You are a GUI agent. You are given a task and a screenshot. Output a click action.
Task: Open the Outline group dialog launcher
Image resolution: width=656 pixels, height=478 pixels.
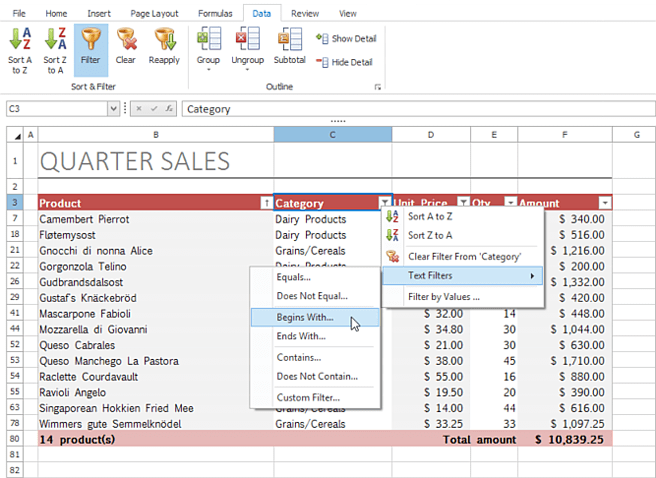pos(378,87)
